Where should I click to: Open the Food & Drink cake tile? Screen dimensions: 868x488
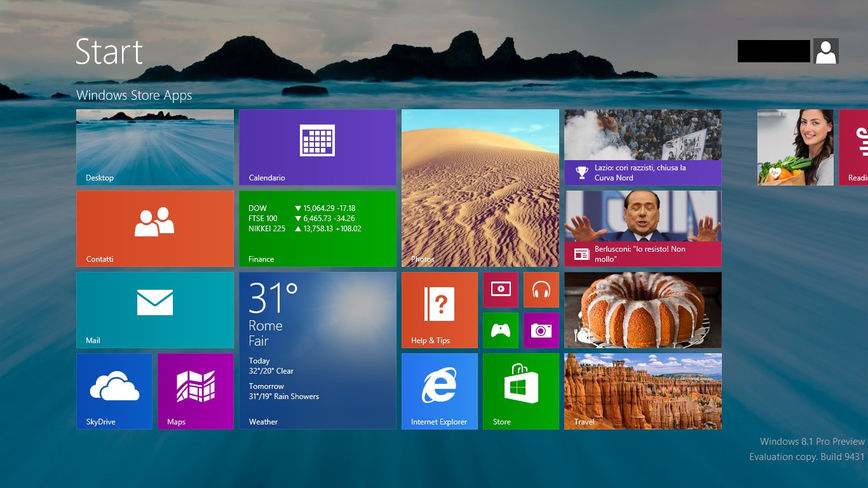[643, 310]
